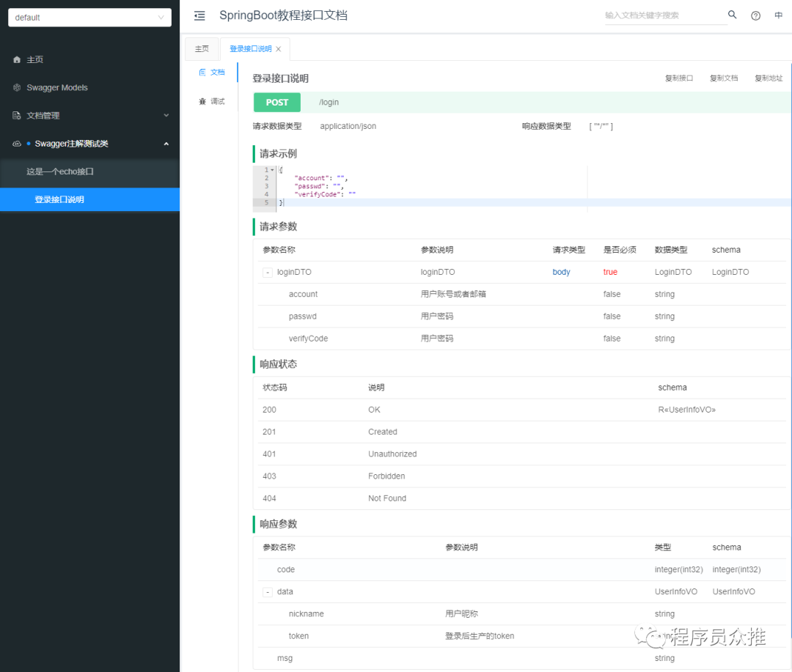
Task: Switch to the 登录接口说明 tab
Action: point(251,49)
